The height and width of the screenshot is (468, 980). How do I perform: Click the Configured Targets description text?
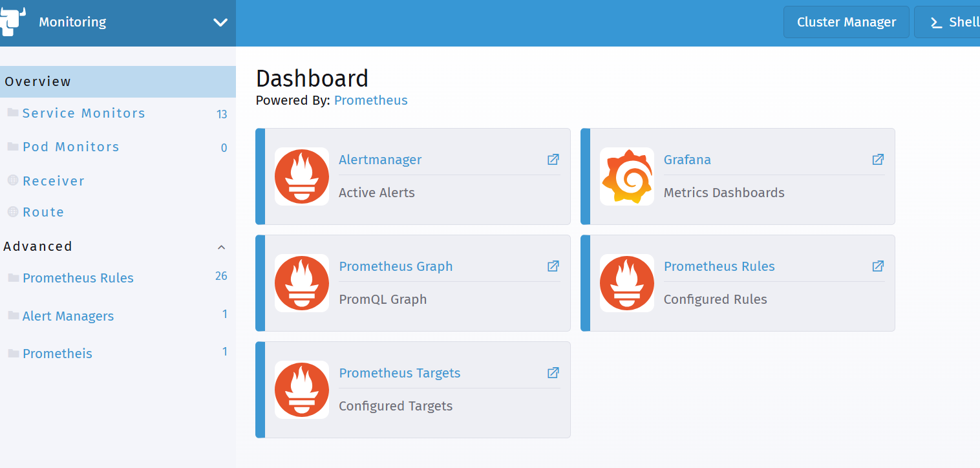pyautogui.click(x=396, y=406)
